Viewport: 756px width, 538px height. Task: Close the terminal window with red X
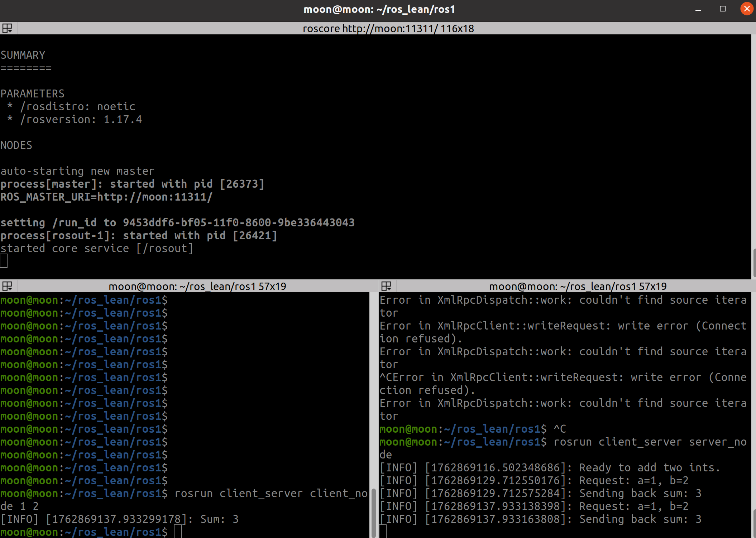tap(747, 9)
